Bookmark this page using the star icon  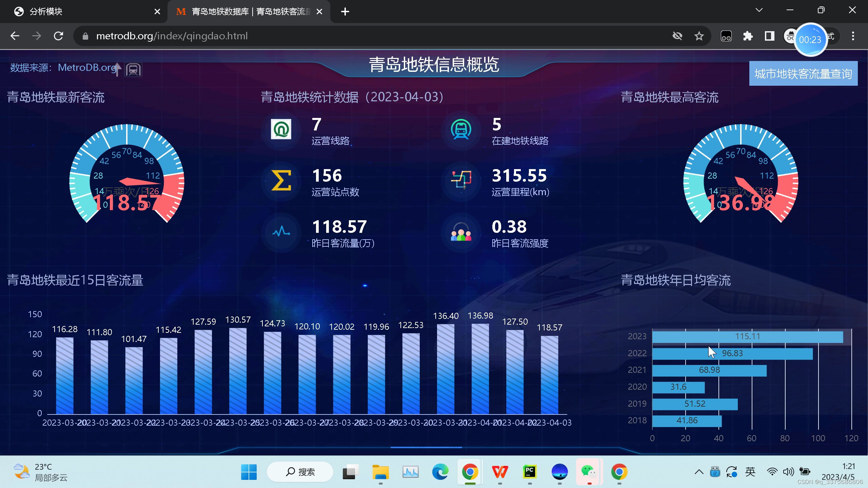(699, 36)
